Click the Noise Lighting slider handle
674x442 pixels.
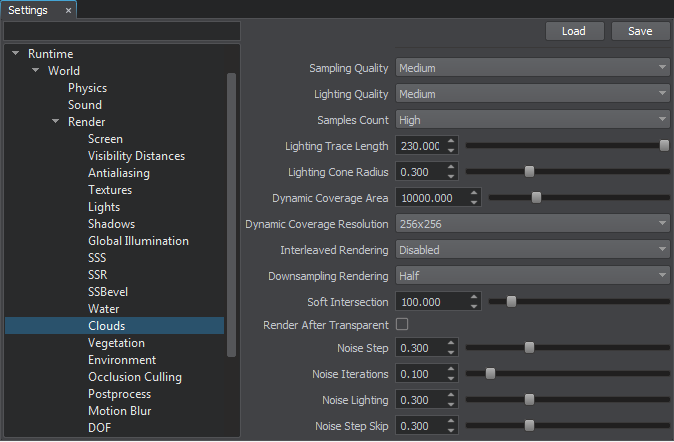pos(529,399)
